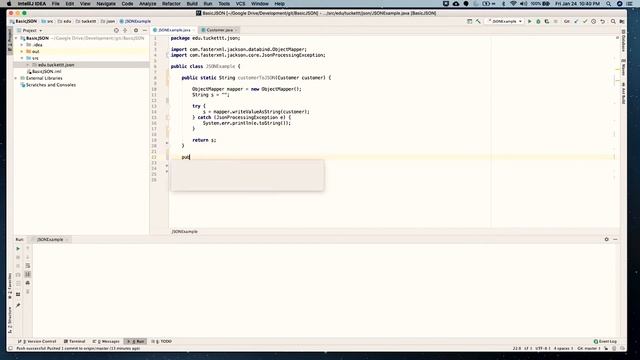Click the Git commit checkmark icon
640x360 pixels.
point(584,21)
